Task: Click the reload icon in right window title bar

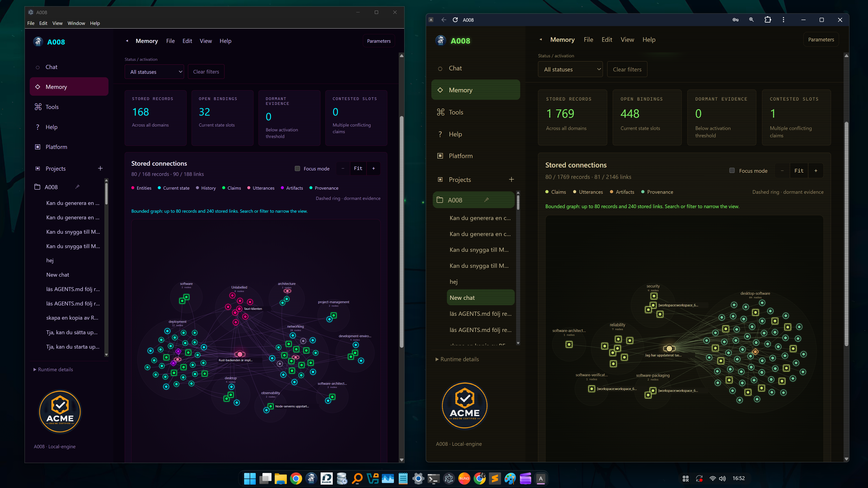Action: tap(455, 20)
